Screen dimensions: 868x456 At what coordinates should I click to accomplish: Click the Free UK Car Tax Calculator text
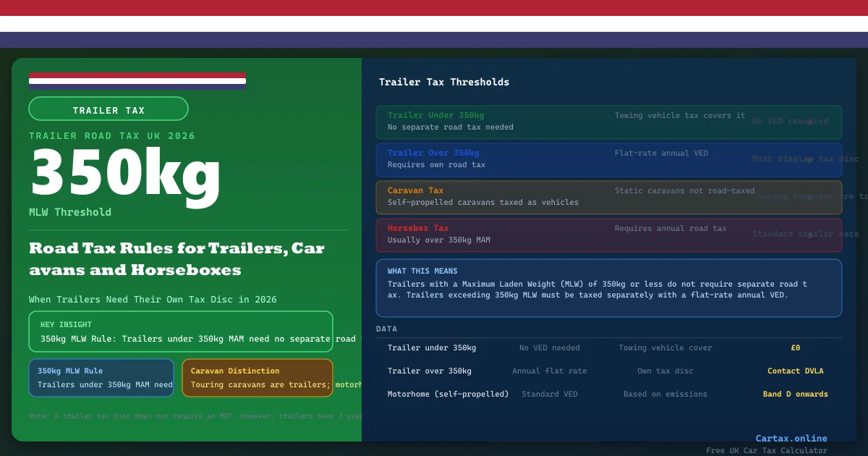pos(767,450)
